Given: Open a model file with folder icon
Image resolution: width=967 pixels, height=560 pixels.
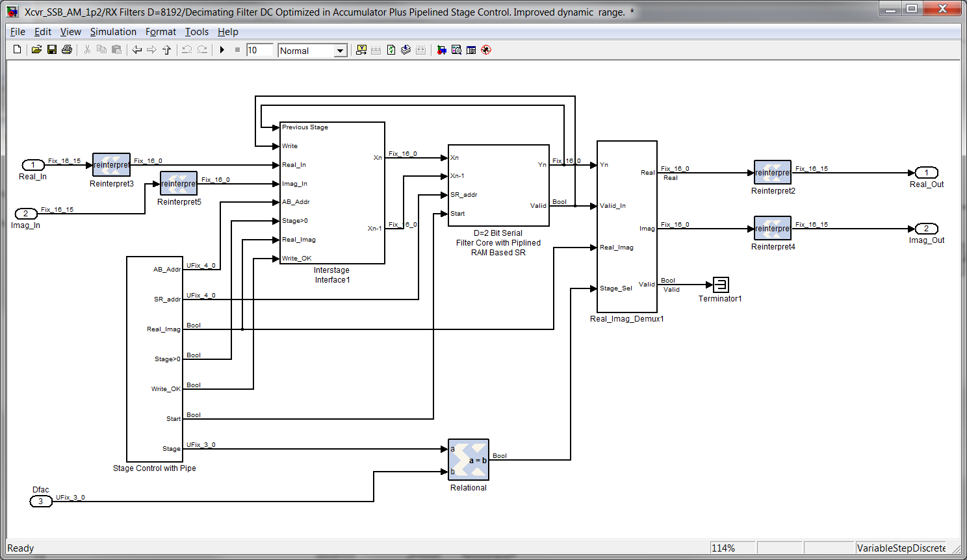Looking at the screenshot, I should point(37,50).
